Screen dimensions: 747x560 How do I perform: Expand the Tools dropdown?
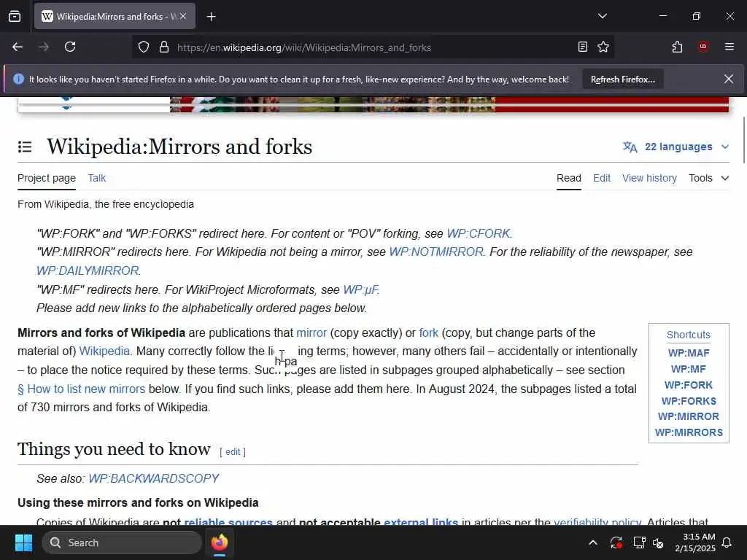click(x=709, y=178)
